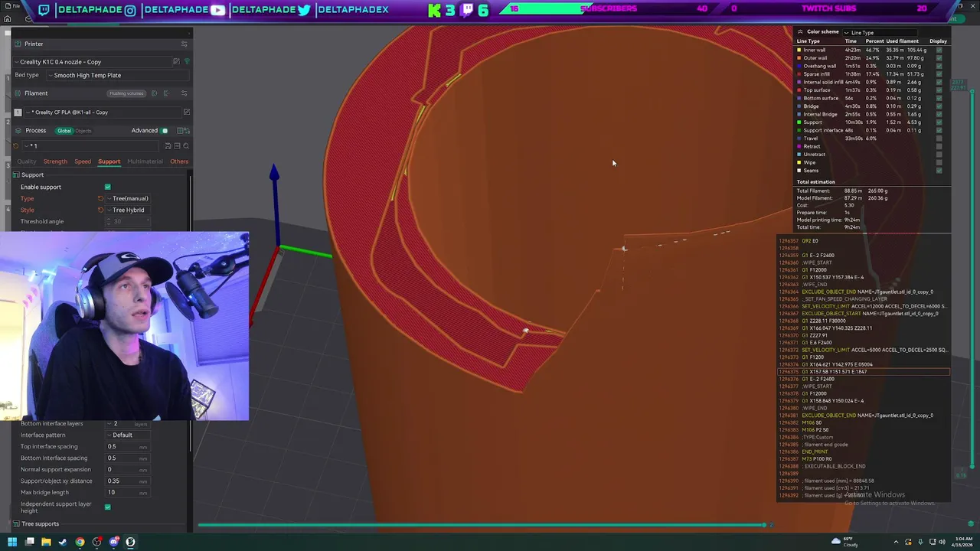Open the printer preset dropdown

click(92, 61)
